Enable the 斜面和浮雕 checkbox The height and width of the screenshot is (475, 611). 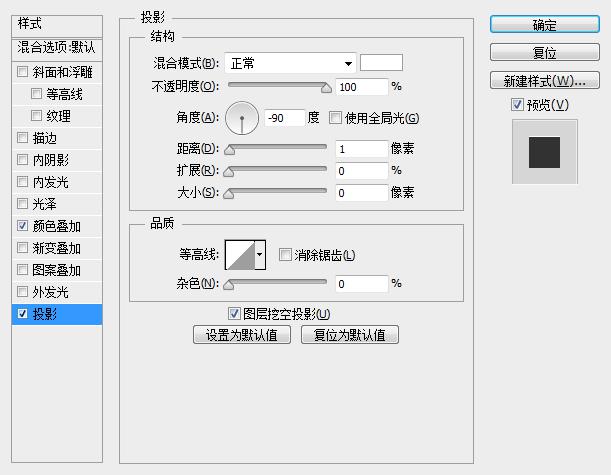tap(23, 72)
